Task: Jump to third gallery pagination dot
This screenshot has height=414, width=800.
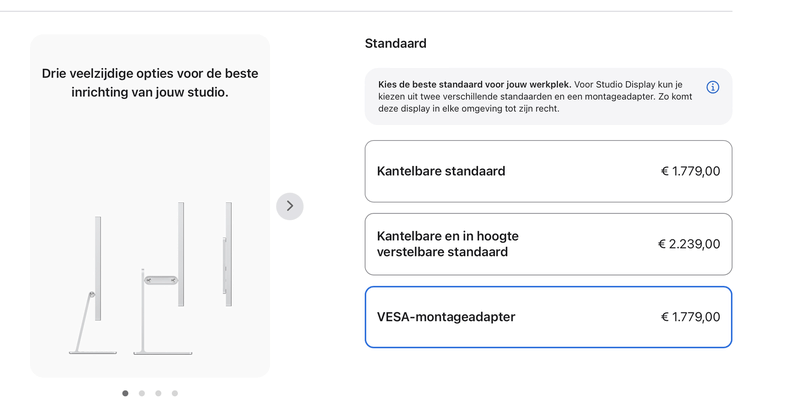Action: [158, 393]
